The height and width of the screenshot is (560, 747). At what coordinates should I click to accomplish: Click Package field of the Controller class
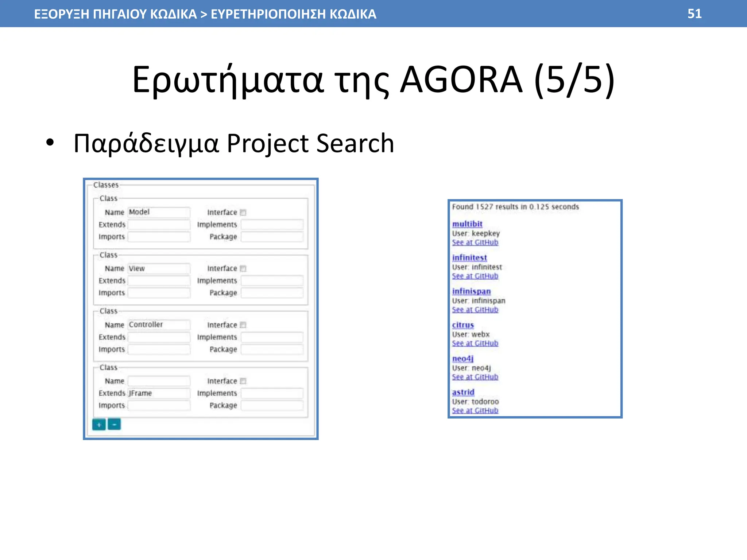(x=272, y=349)
